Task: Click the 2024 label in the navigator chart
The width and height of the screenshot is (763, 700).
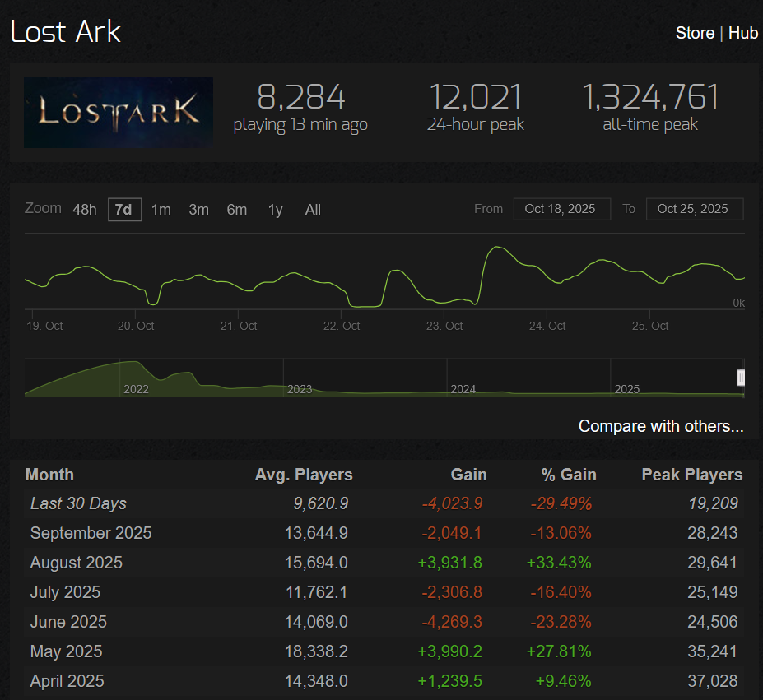Action: [x=463, y=389]
